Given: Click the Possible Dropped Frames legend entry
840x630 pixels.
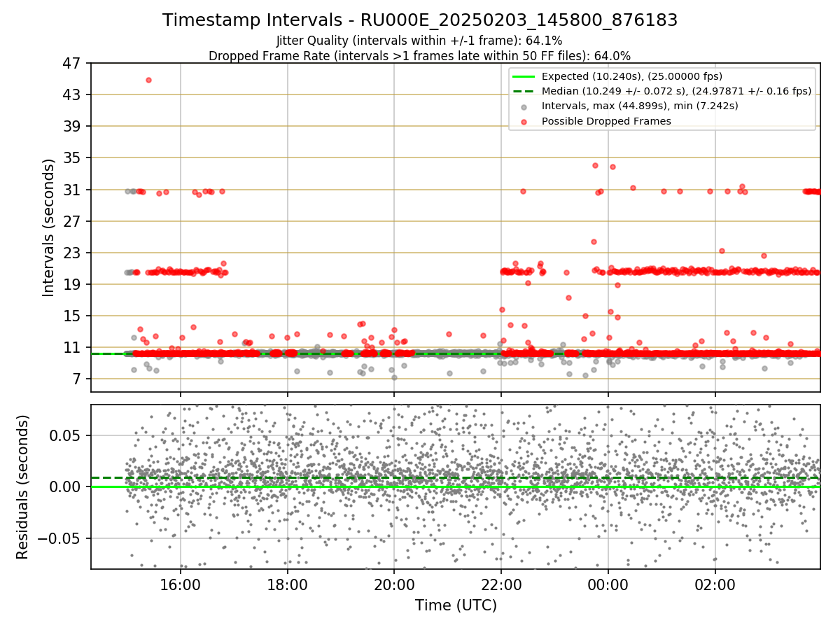Looking at the screenshot, I should pyautogui.click(x=606, y=121).
